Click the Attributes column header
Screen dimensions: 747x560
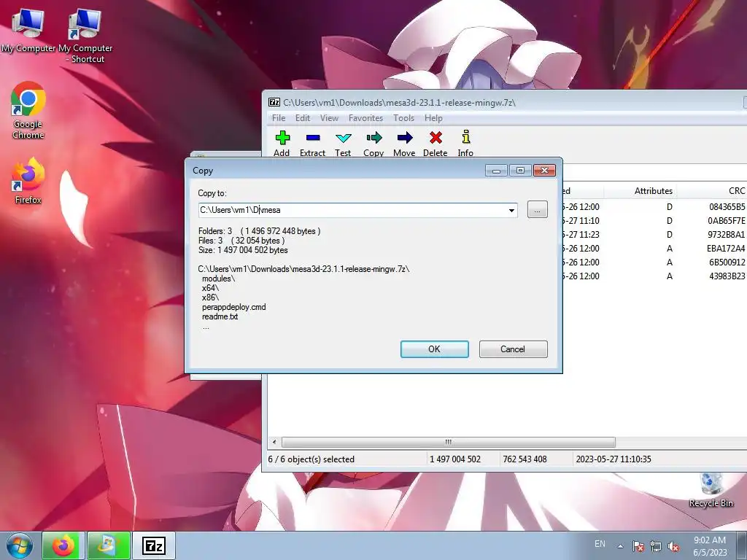pyautogui.click(x=640, y=191)
